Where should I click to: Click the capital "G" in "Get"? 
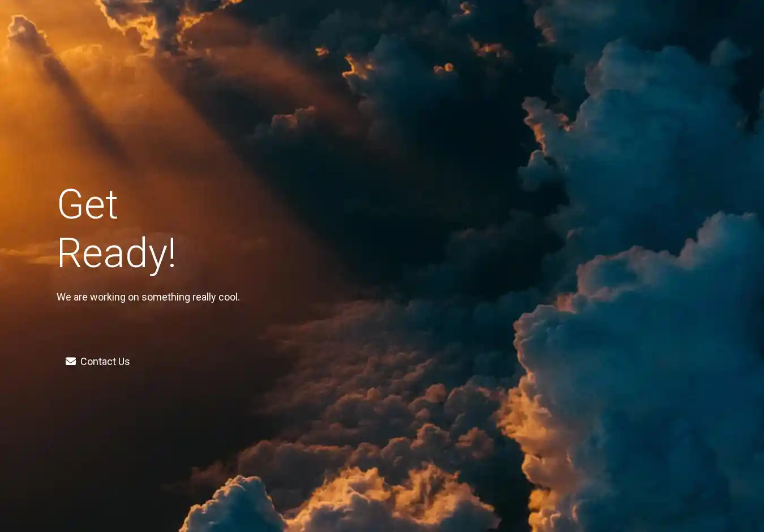point(71,204)
